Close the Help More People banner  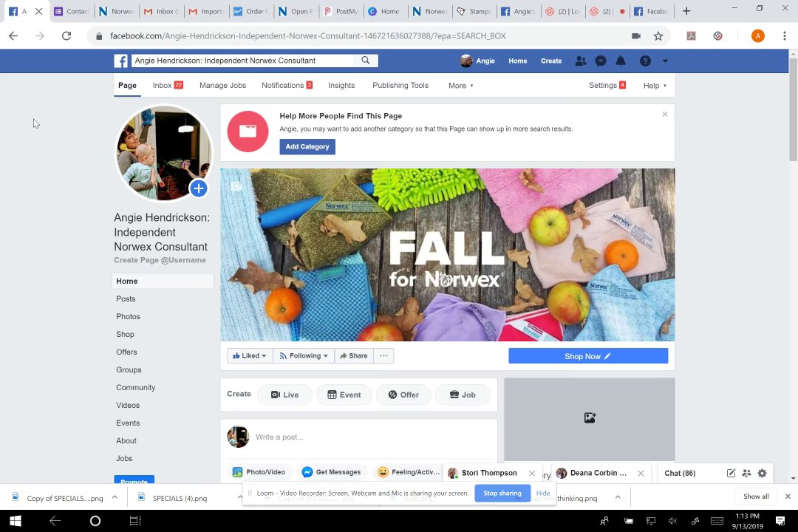point(665,114)
